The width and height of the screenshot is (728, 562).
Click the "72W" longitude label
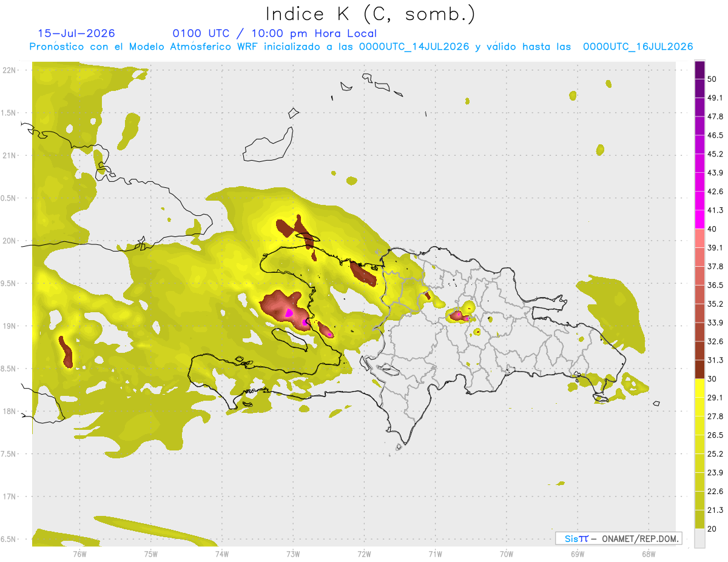(x=364, y=554)
